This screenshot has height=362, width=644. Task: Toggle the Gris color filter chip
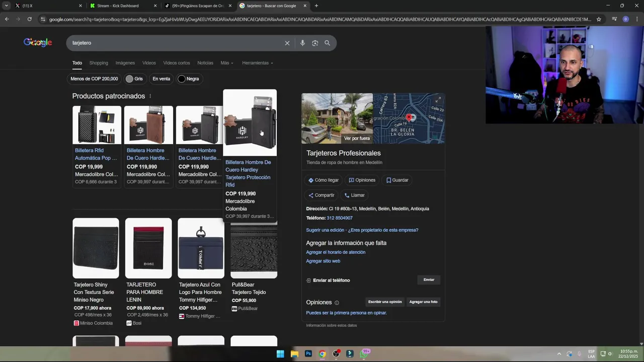pos(135,79)
